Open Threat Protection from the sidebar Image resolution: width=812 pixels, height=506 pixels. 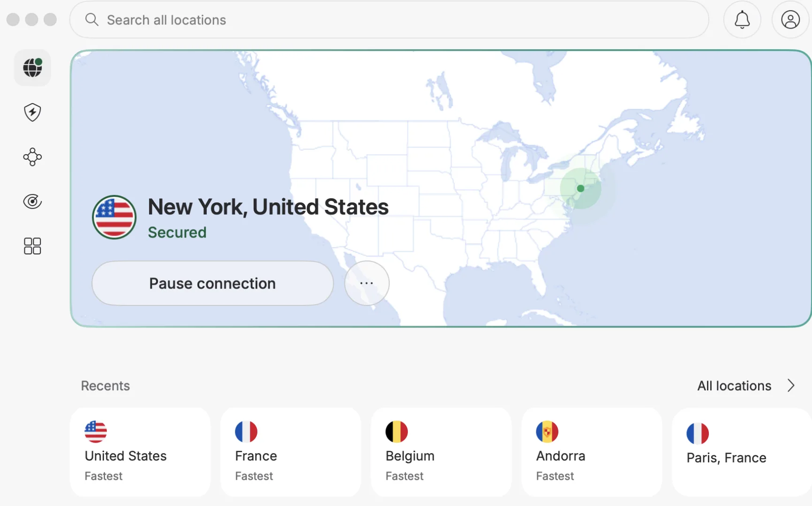[32, 112]
